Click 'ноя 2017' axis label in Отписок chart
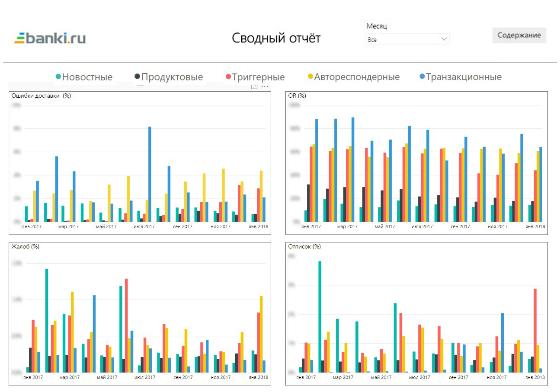This screenshot has height=392, width=560. pyautogui.click(x=496, y=377)
